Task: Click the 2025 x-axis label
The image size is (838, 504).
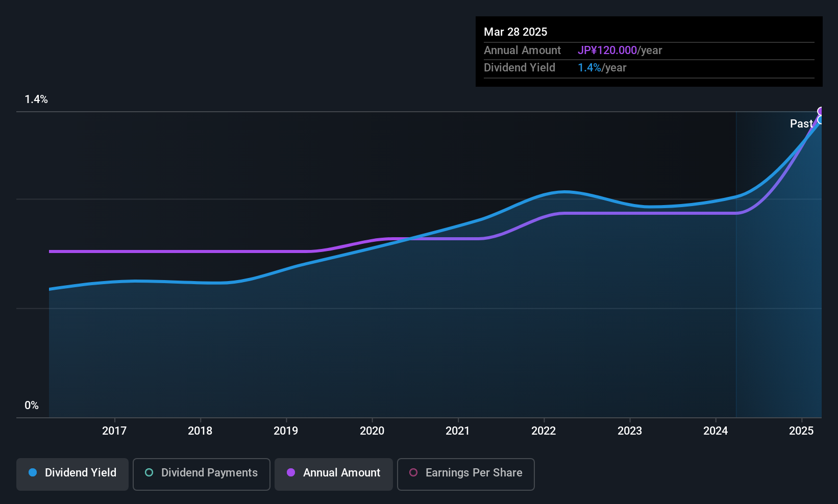Action: pyautogui.click(x=801, y=431)
